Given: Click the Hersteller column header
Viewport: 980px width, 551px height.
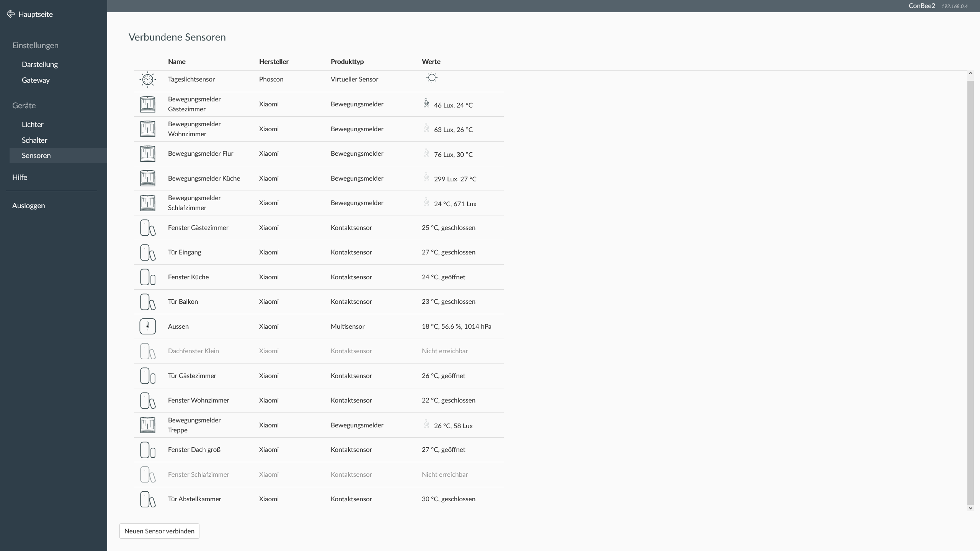Looking at the screenshot, I should point(274,62).
